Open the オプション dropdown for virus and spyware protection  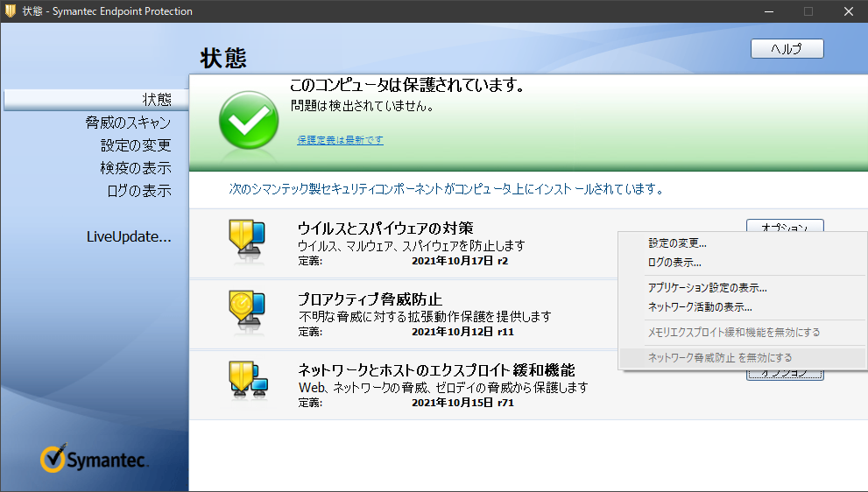(x=785, y=225)
